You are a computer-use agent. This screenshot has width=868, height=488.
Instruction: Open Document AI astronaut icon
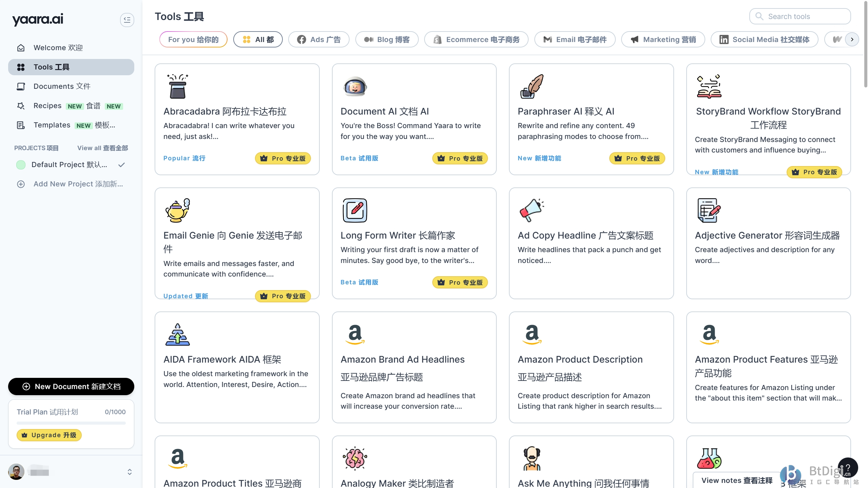355,86
